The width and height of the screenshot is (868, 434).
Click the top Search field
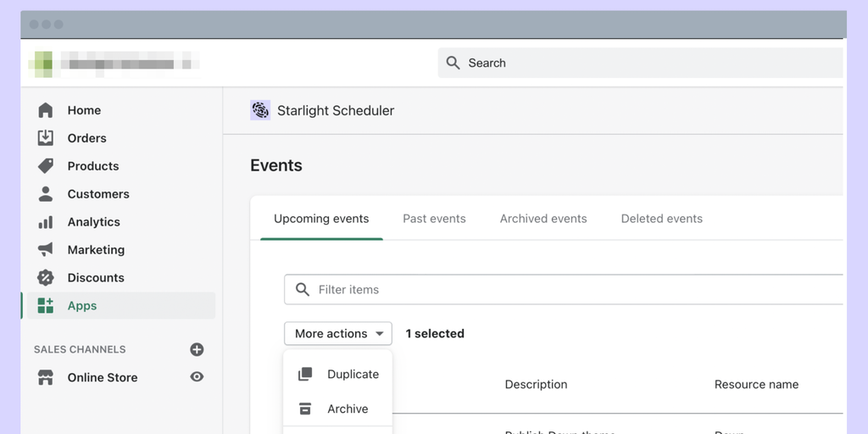pos(640,63)
